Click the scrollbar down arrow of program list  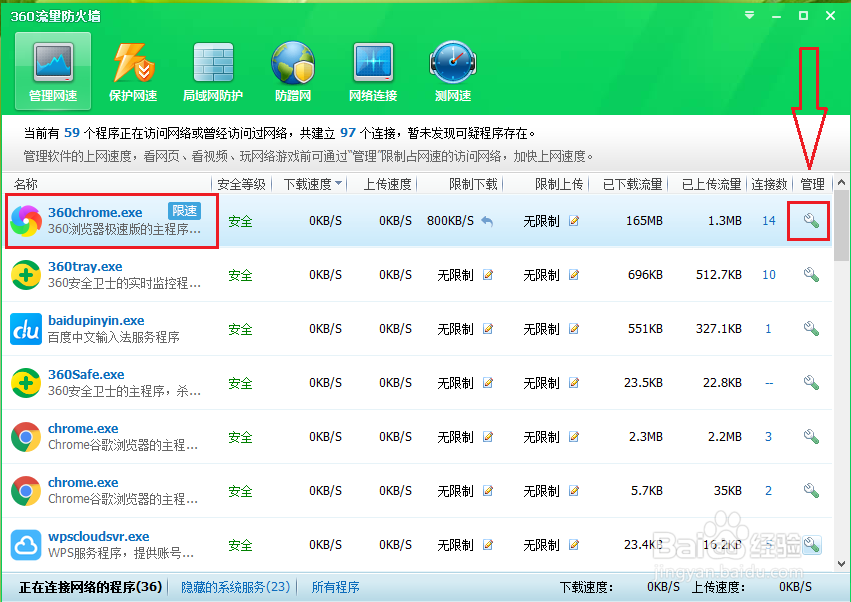pyautogui.click(x=842, y=564)
